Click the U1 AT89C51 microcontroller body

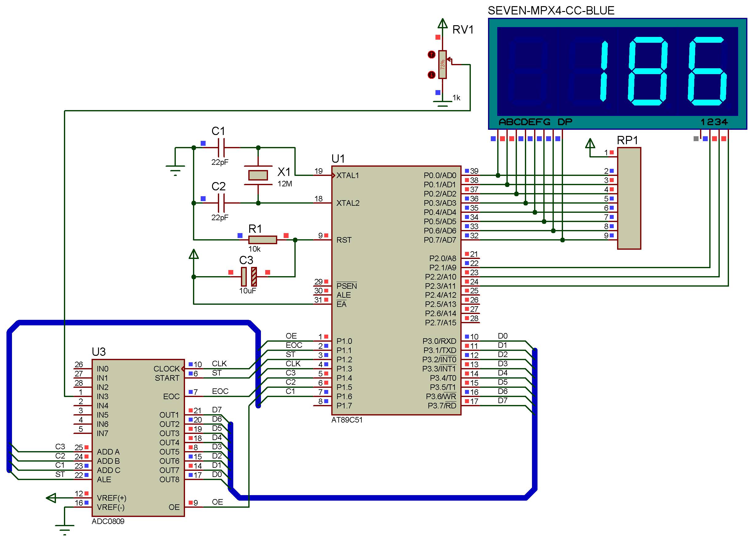[396, 290]
